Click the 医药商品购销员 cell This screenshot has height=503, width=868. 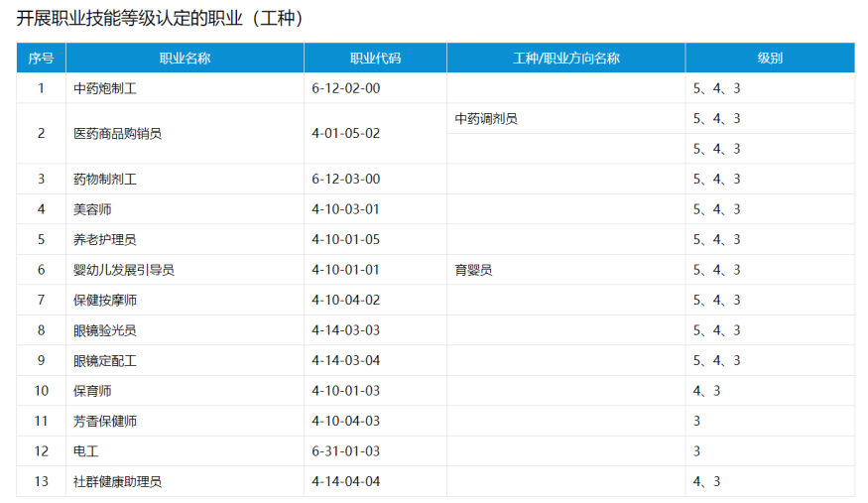click(x=117, y=133)
